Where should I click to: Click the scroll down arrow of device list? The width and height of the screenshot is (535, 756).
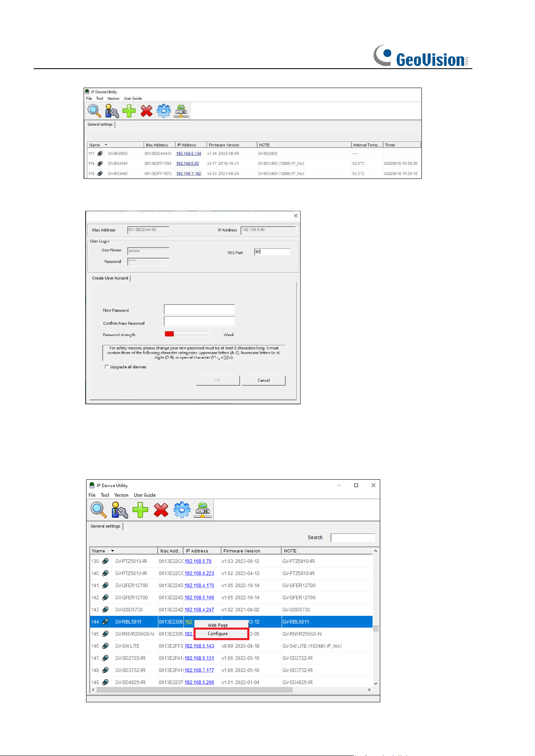[375, 683]
